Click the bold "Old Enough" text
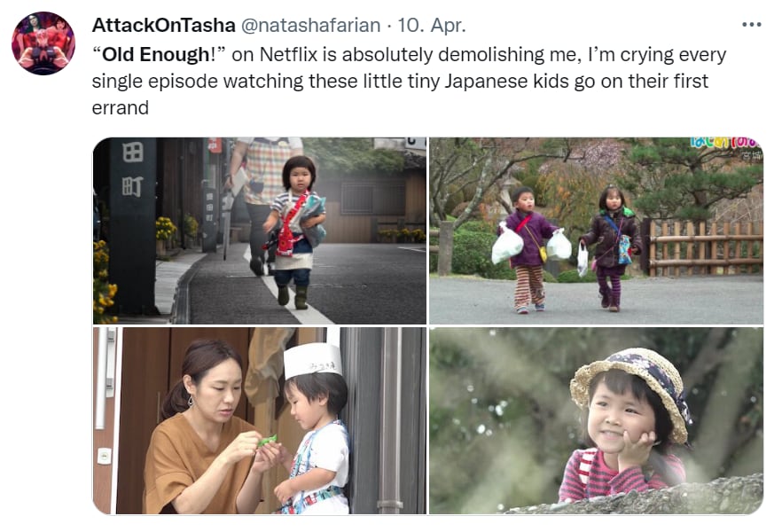 (156, 54)
